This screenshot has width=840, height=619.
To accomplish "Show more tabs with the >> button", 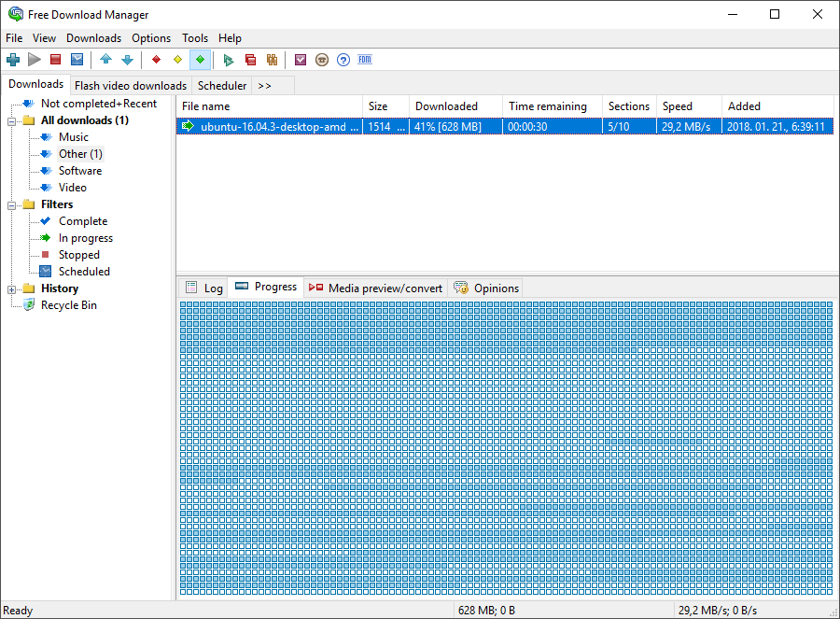I will 264,85.
